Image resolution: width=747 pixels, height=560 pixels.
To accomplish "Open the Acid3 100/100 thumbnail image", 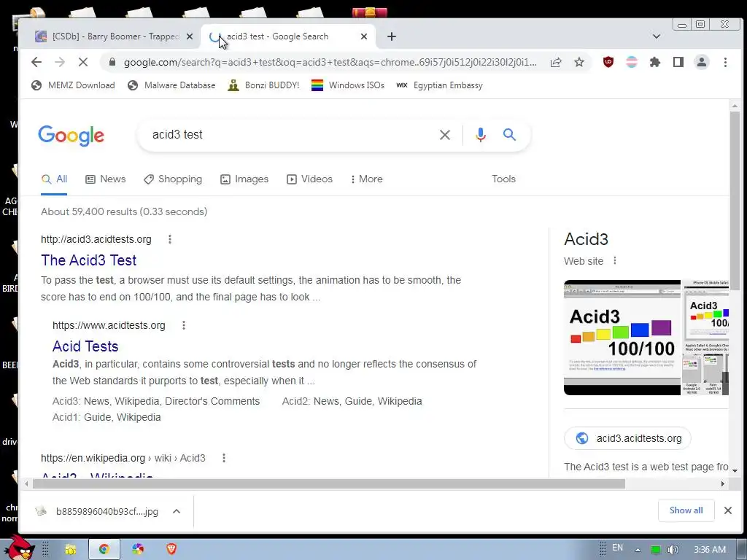I will (x=622, y=338).
